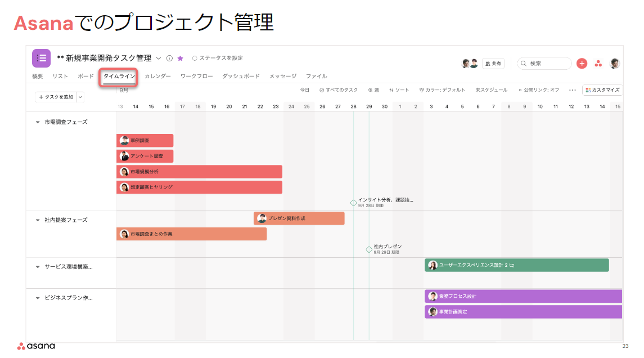Click the 検索 search field
This screenshot has width=644, height=358.
coord(544,63)
